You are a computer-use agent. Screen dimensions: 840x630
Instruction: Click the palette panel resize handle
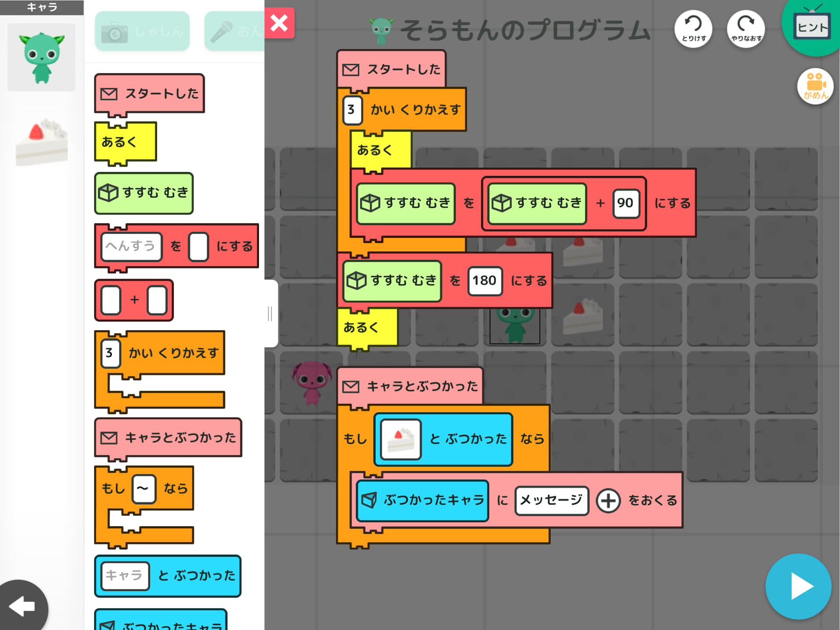[270, 313]
